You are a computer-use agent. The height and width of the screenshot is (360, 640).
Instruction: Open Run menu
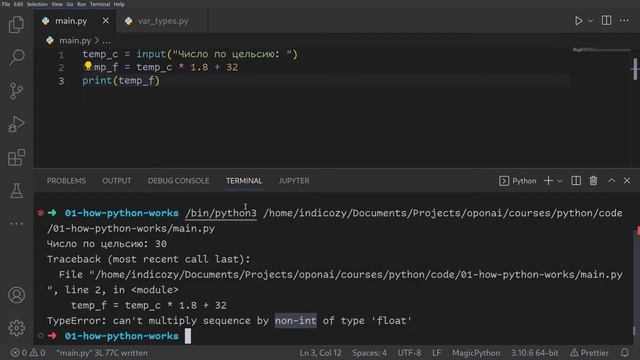point(82,4)
